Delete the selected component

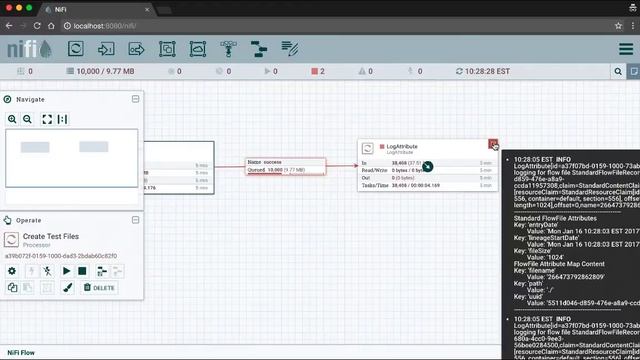point(99,288)
